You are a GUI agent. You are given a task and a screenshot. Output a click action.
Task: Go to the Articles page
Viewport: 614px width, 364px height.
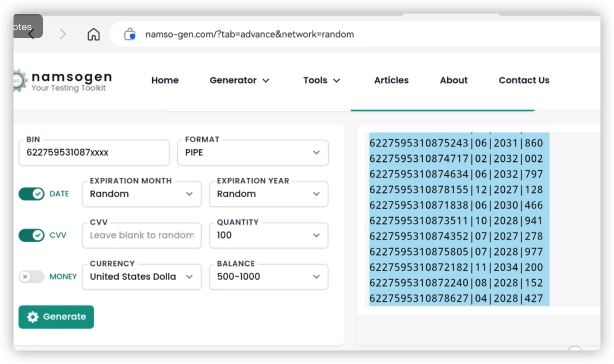[x=391, y=80]
